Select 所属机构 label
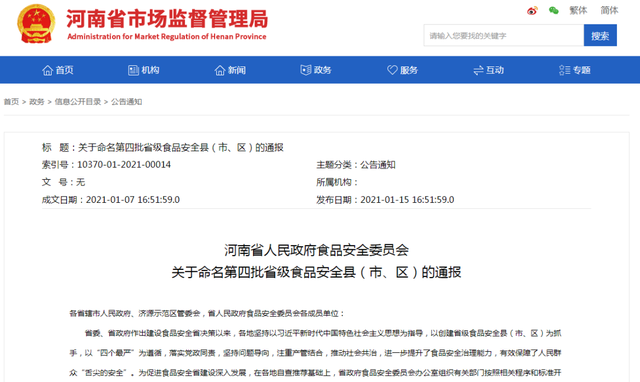The height and width of the screenshot is (382, 640). (x=337, y=182)
